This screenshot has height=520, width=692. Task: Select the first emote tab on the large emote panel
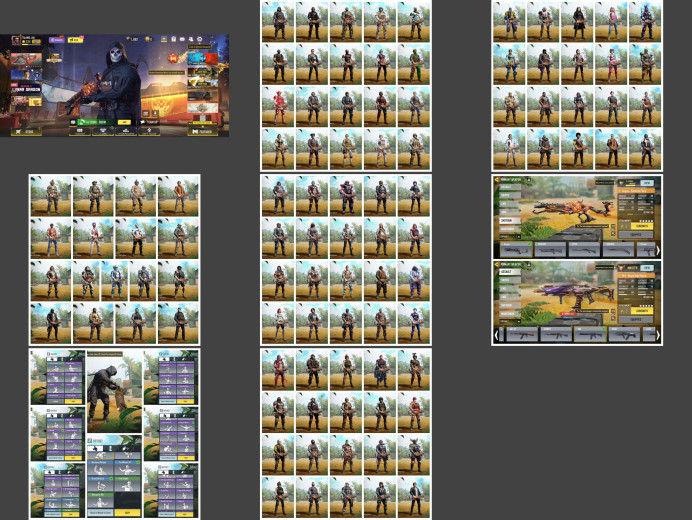pyautogui.click(x=95, y=448)
